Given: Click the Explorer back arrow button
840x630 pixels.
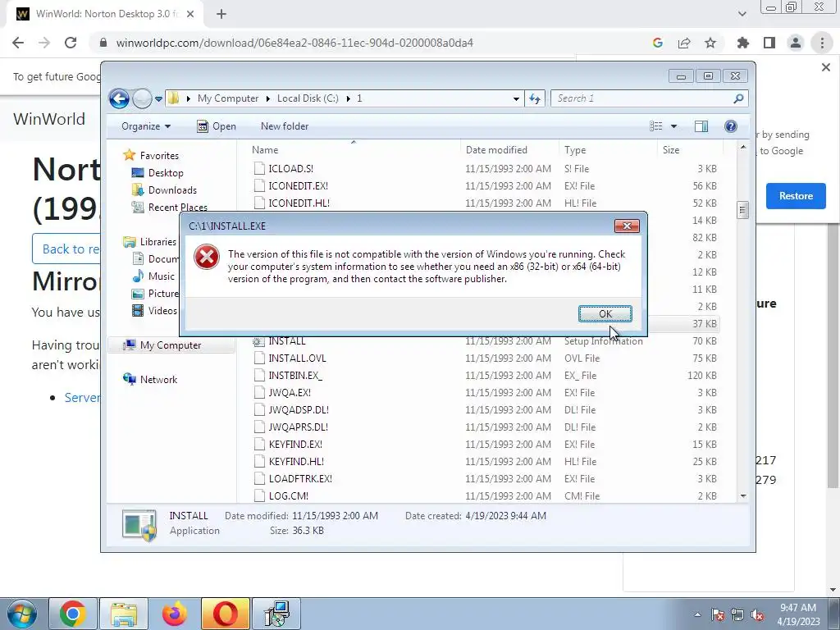Looking at the screenshot, I should click(119, 98).
